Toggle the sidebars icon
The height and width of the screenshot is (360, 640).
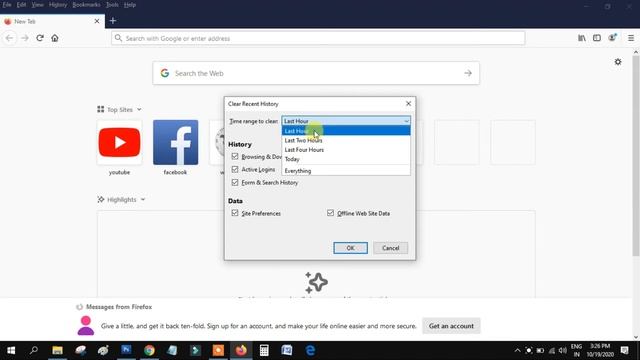tap(597, 38)
